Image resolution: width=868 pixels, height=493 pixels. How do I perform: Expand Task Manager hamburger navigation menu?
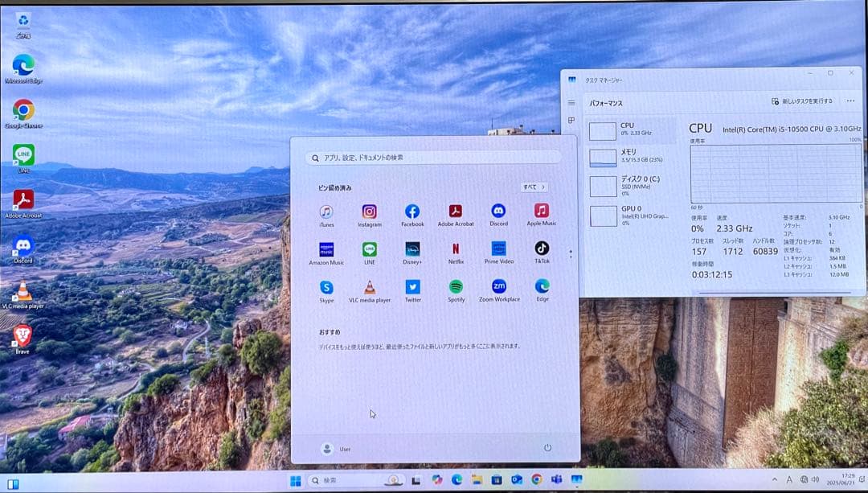[571, 103]
